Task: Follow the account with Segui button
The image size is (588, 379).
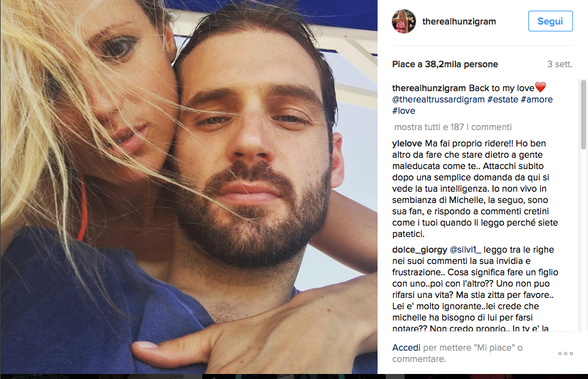Action: (550, 21)
